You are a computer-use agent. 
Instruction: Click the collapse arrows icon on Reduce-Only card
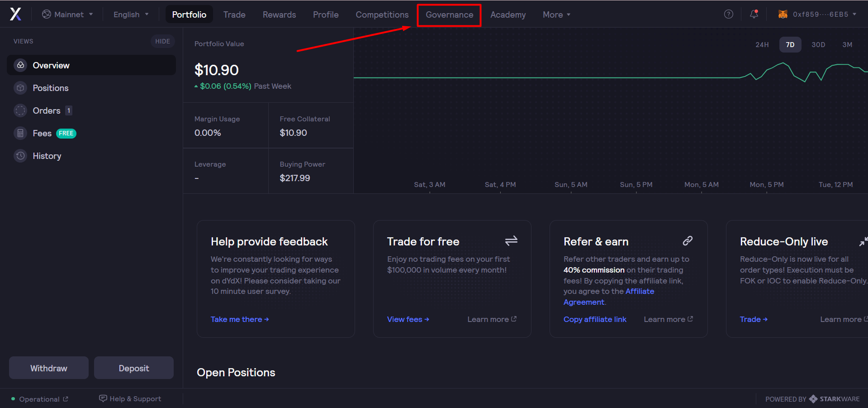click(x=863, y=241)
